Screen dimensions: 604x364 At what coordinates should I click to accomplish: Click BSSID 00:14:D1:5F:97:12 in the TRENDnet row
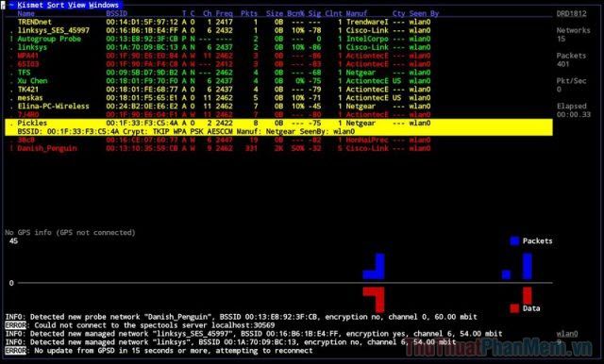pyautogui.click(x=143, y=22)
